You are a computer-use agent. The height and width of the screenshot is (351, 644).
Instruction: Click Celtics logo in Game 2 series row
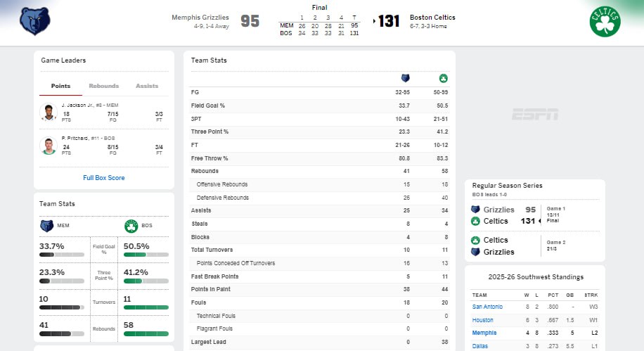tap(476, 240)
